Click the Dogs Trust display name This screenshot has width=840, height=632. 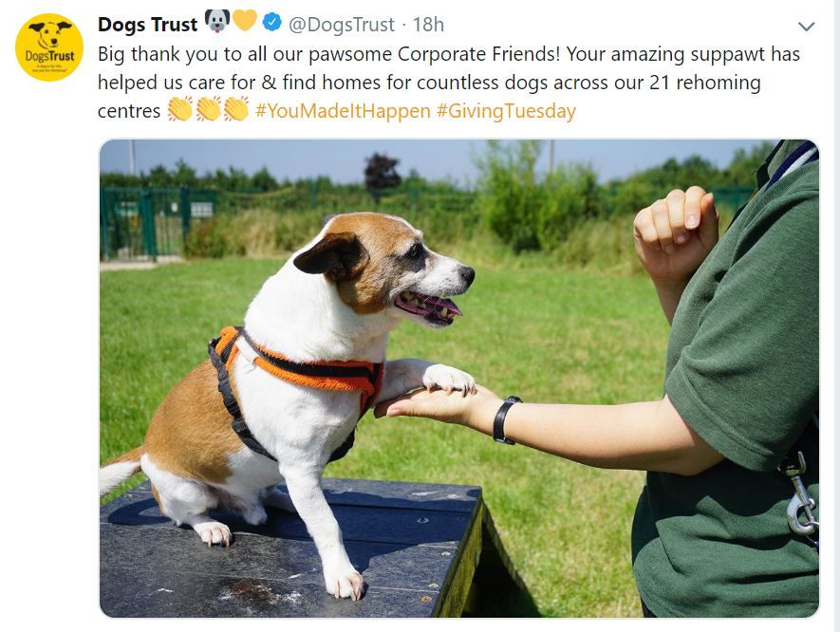click(148, 25)
